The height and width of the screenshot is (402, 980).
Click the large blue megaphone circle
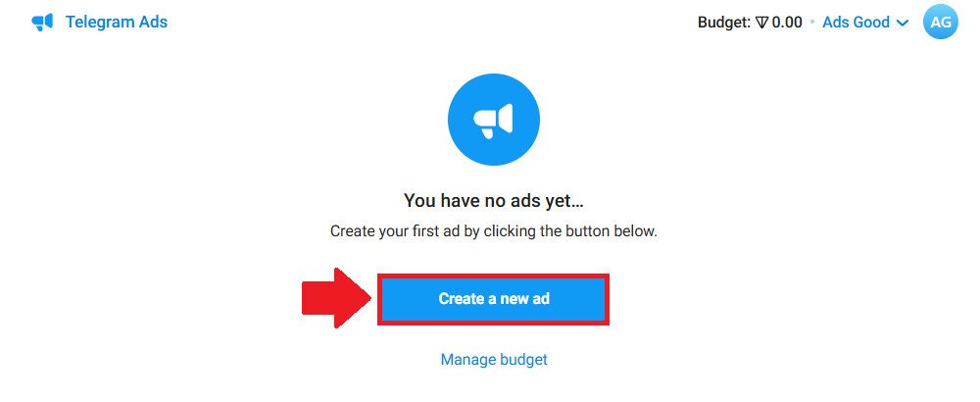tap(494, 119)
